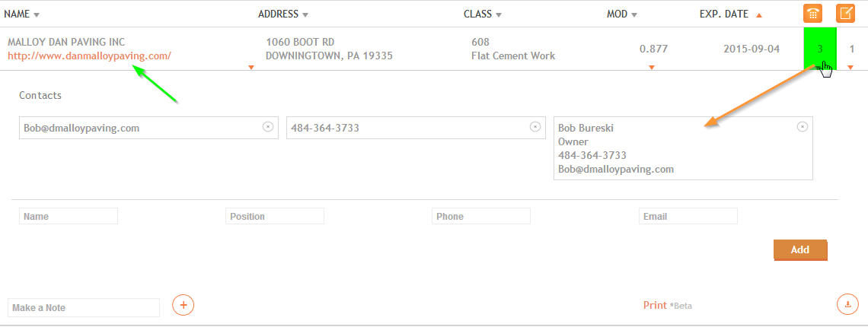868x327 pixels.
Task: Remove the 484-364-3733 phone entry
Action: point(535,127)
